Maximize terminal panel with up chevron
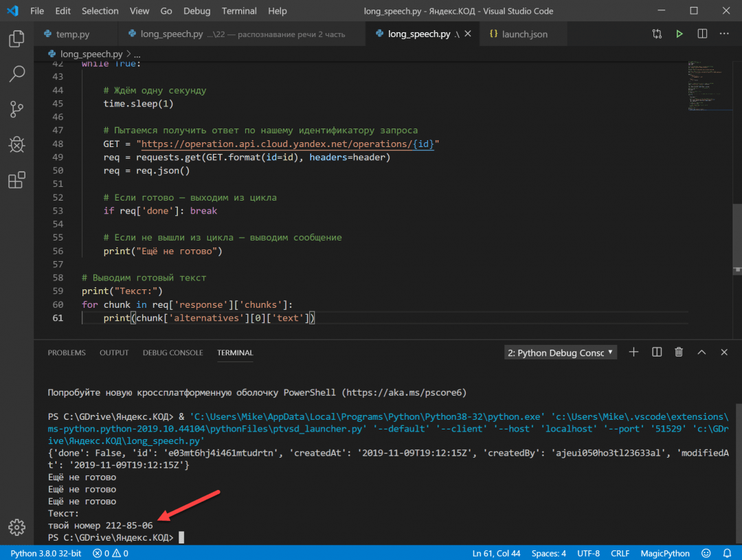 click(x=701, y=352)
